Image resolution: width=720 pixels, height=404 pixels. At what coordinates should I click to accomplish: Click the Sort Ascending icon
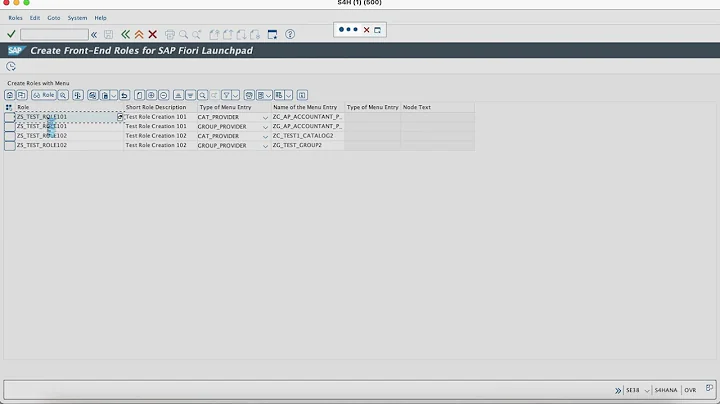coord(178,95)
